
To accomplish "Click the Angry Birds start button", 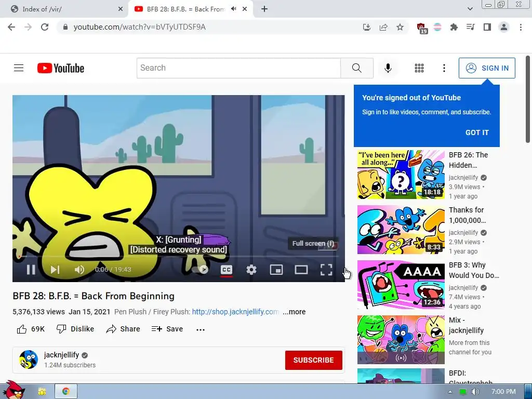I will click(x=14, y=390).
